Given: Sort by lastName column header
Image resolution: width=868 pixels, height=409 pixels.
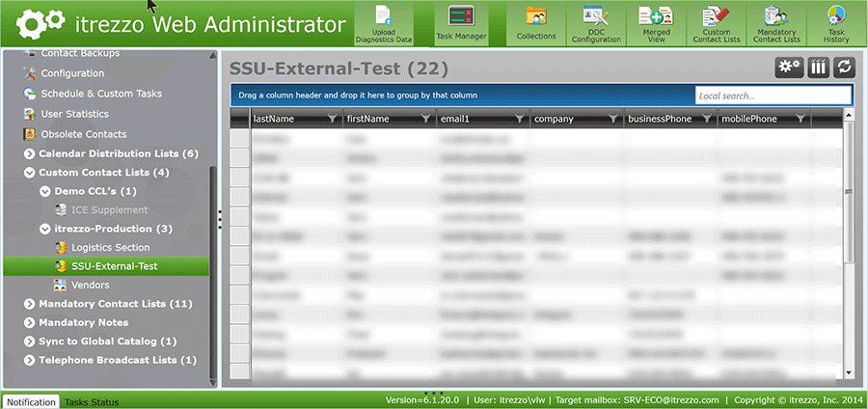Looking at the screenshot, I should (x=274, y=119).
